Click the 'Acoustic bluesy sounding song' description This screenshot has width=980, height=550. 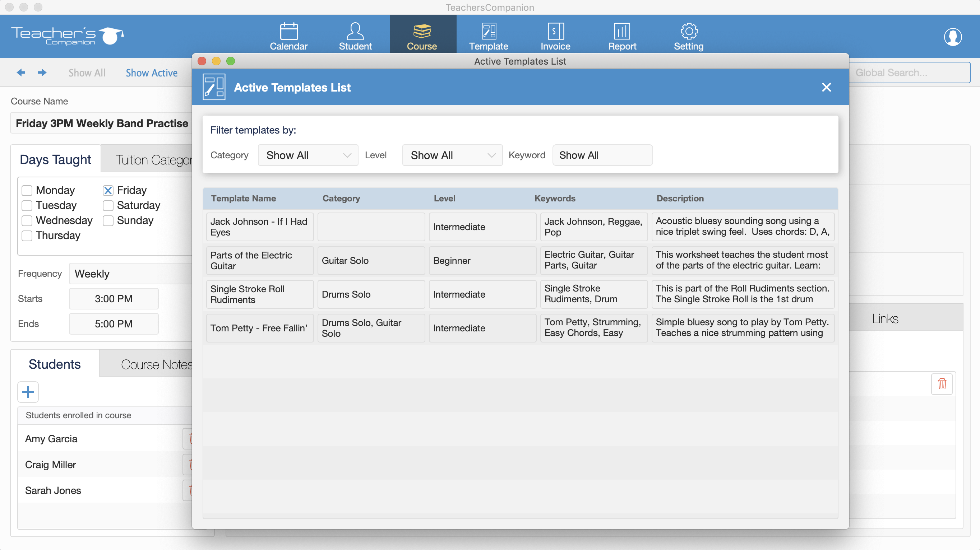tap(743, 227)
